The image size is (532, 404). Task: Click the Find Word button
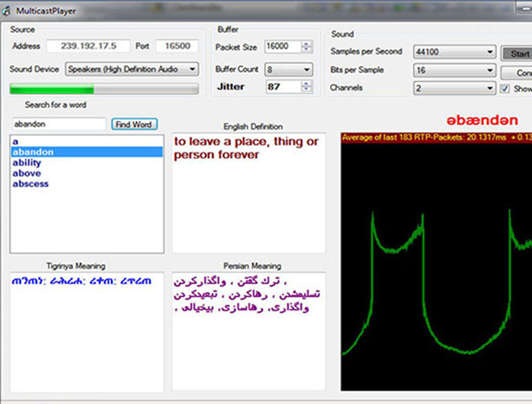[x=134, y=124]
